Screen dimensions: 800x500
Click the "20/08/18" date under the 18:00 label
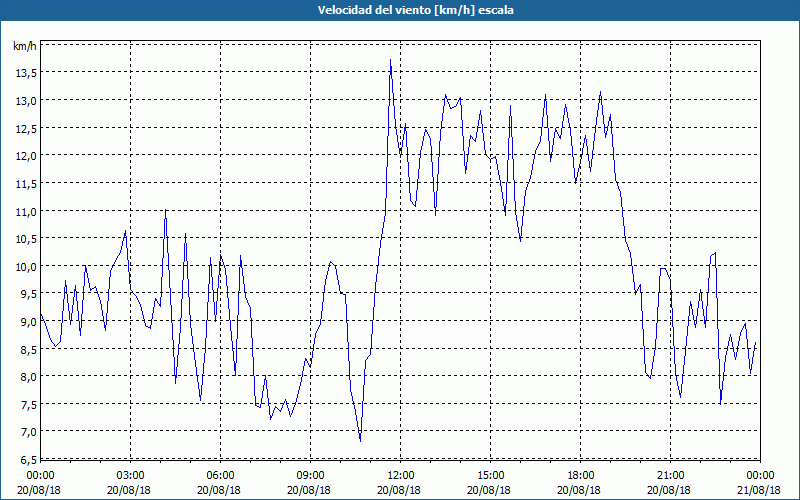tap(579, 490)
